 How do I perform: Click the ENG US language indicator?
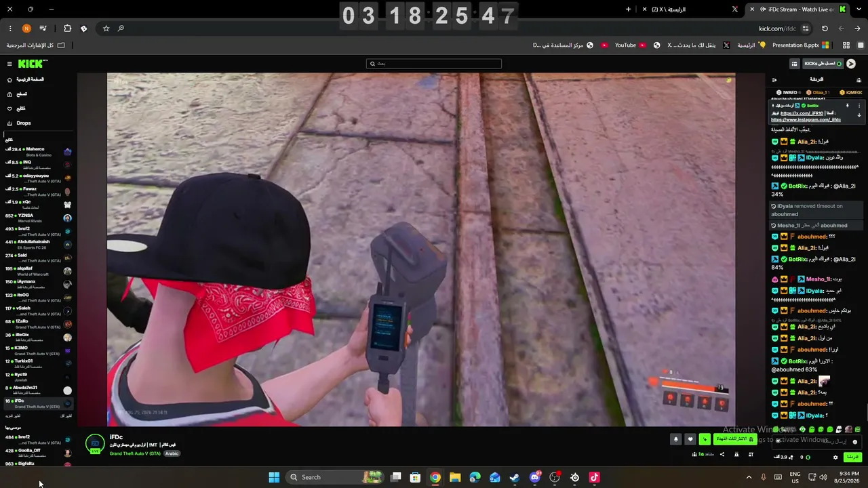795,477
